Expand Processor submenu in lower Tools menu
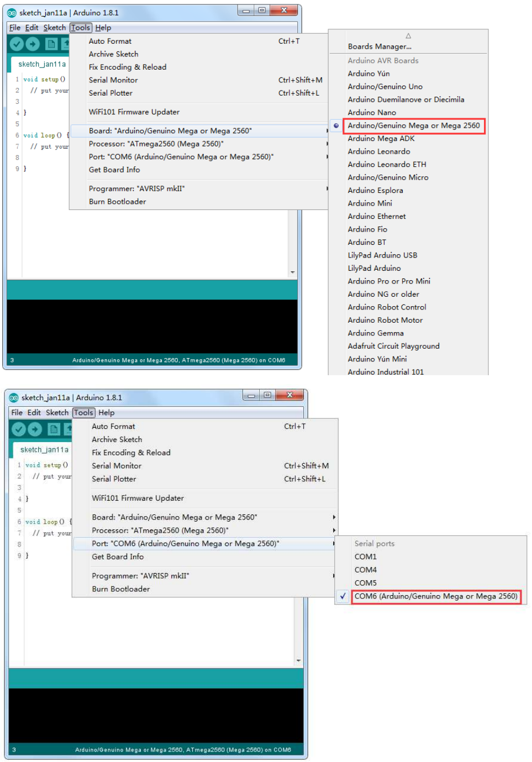Image resolution: width=532 pixels, height=762 pixels. pos(205,530)
